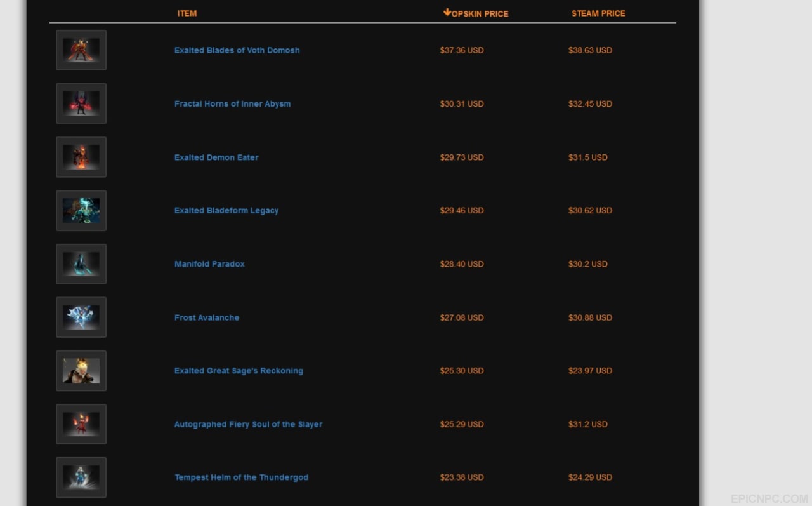Viewport: 812px width, 506px height.
Task: Click the Exalted Demon Eater link
Action: click(216, 157)
